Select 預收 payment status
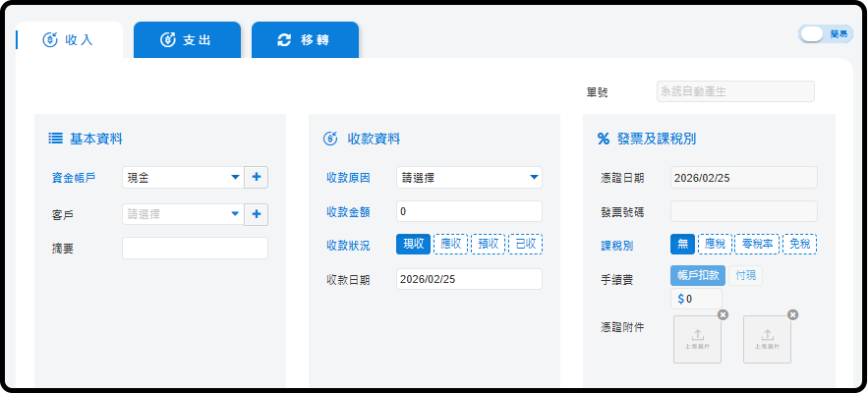Screen dimensions: 868x393 489,244
